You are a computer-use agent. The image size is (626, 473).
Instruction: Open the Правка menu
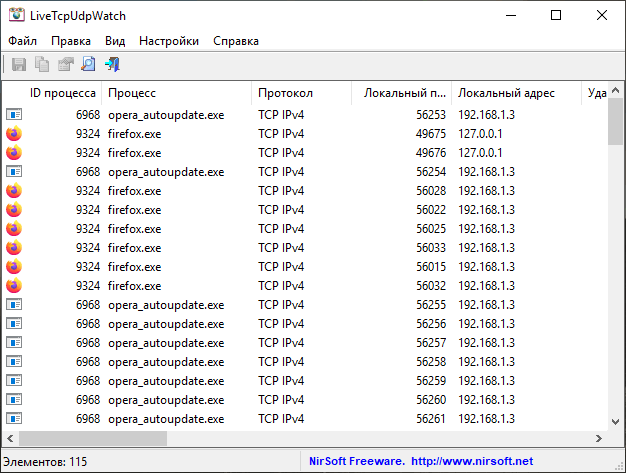(71, 41)
